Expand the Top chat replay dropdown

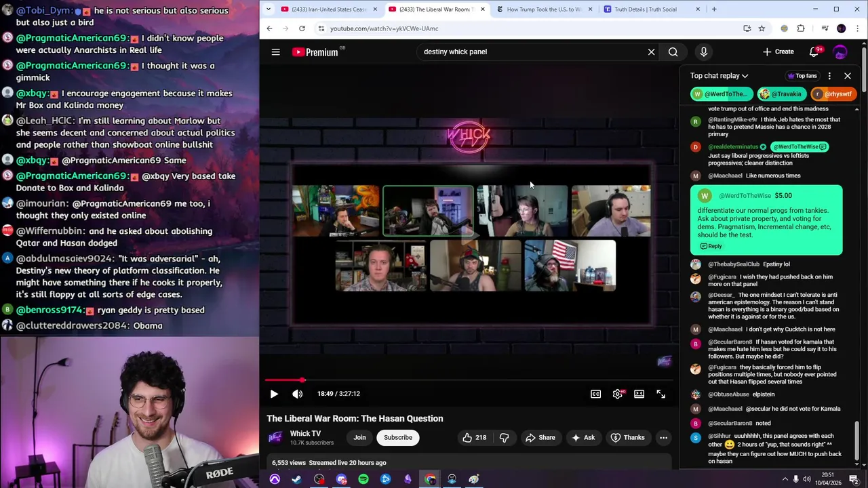(x=719, y=76)
